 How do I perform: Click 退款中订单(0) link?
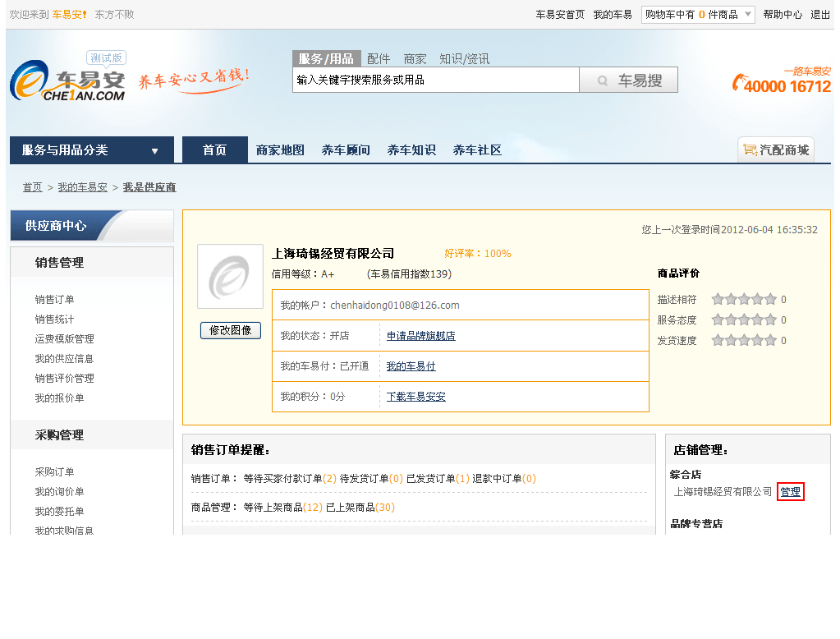(x=504, y=479)
